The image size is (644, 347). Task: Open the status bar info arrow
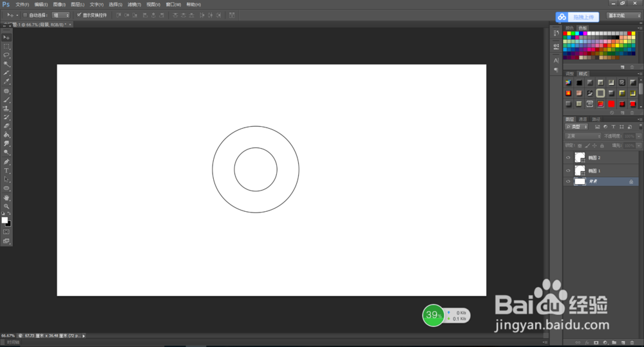click(x=84, y=336)
